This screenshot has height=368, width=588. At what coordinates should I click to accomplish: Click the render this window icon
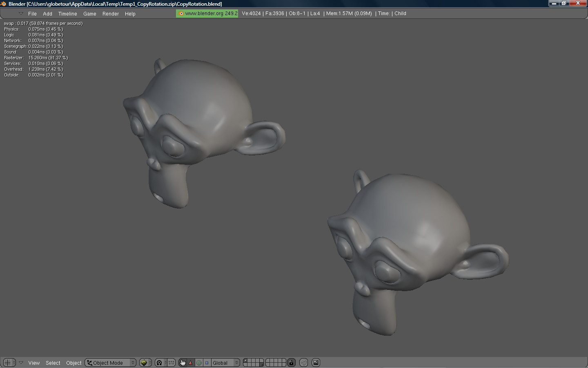(316, 363)
